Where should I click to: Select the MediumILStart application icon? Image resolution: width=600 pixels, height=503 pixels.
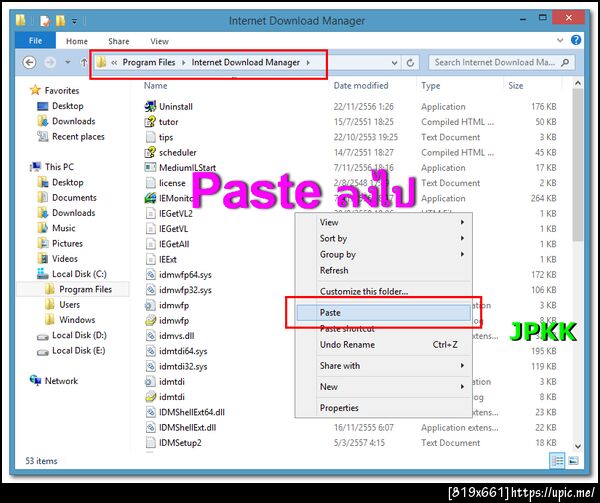(x=150, y=168)
